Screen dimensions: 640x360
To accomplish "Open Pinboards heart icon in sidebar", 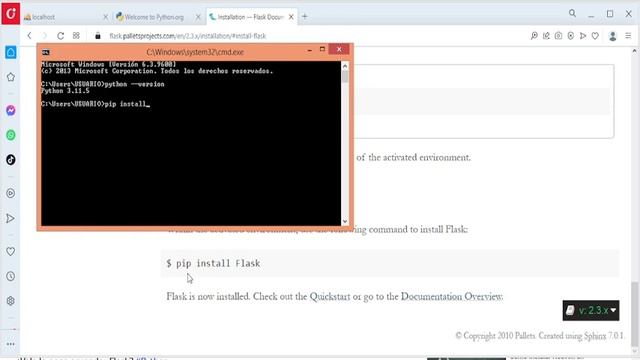I will (11, 251).
